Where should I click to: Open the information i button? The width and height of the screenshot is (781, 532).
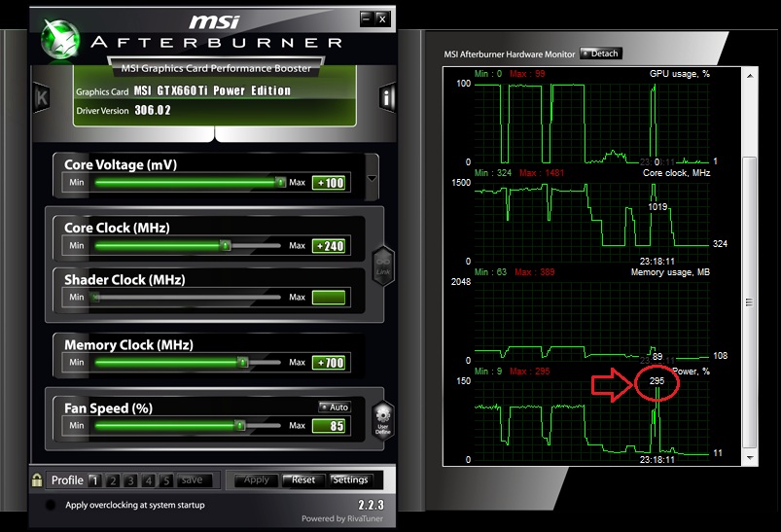click(387, 97)
